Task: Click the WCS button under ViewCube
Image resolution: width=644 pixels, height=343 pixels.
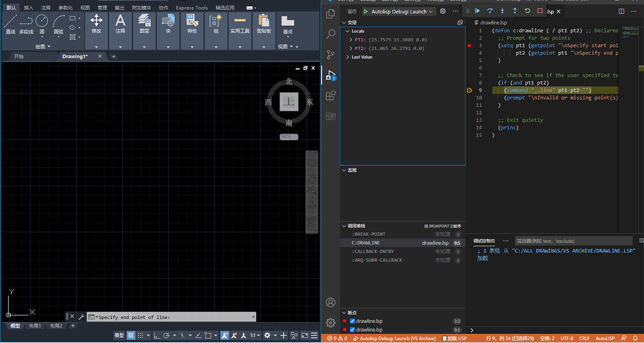Action: (289, 137)
